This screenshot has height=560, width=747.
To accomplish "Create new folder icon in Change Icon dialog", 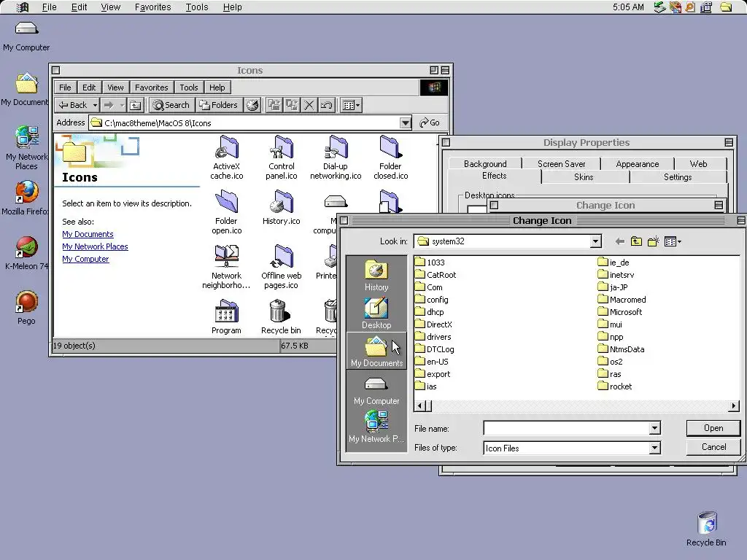I will point(653,242).
